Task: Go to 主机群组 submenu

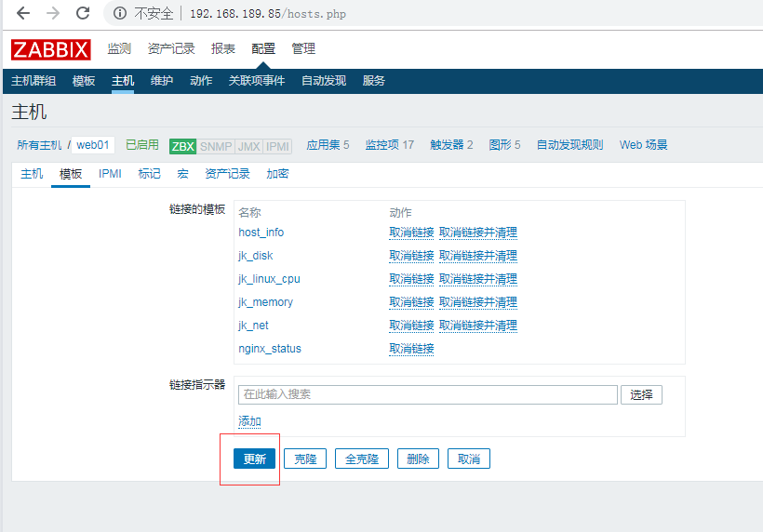Action: click(33, 81)
